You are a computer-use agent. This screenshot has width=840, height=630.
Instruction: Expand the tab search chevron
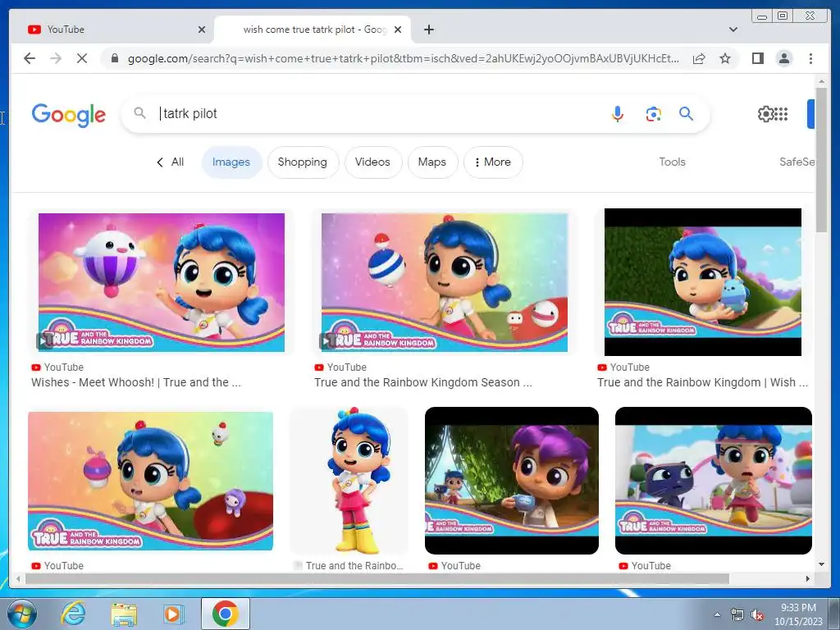[733, 30]
